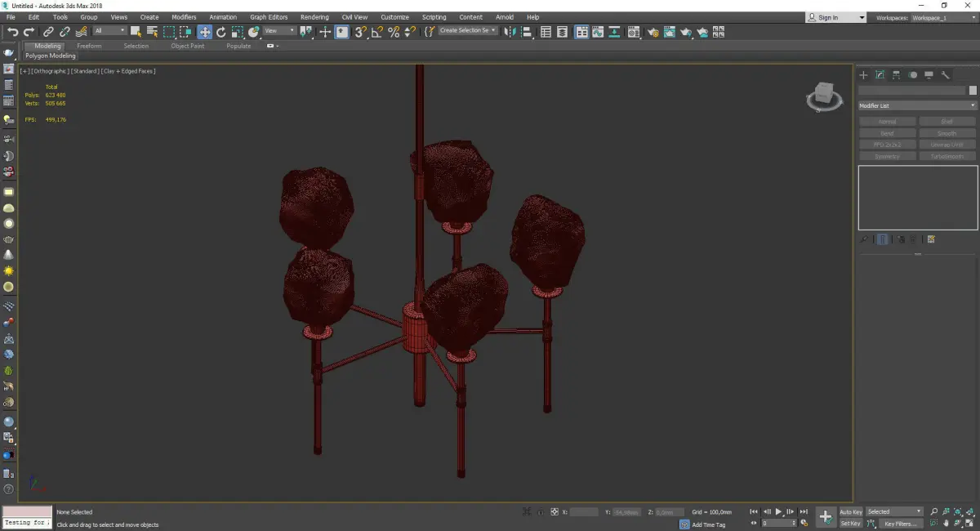Open the Rendering menu

point(314,17)
